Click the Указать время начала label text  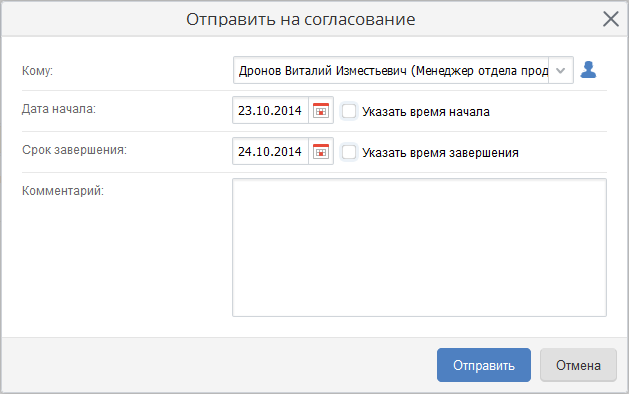(x=426, y=112)
